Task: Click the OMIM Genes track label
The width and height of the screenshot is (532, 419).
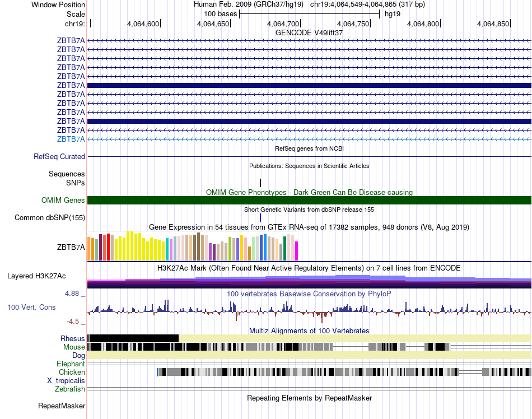Action: pyautogui.click(x=63, y=200)
